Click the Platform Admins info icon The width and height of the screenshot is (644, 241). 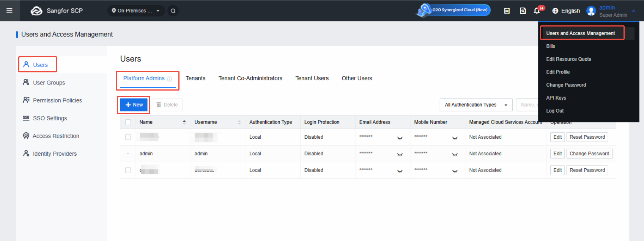click(x=170, y=79)
